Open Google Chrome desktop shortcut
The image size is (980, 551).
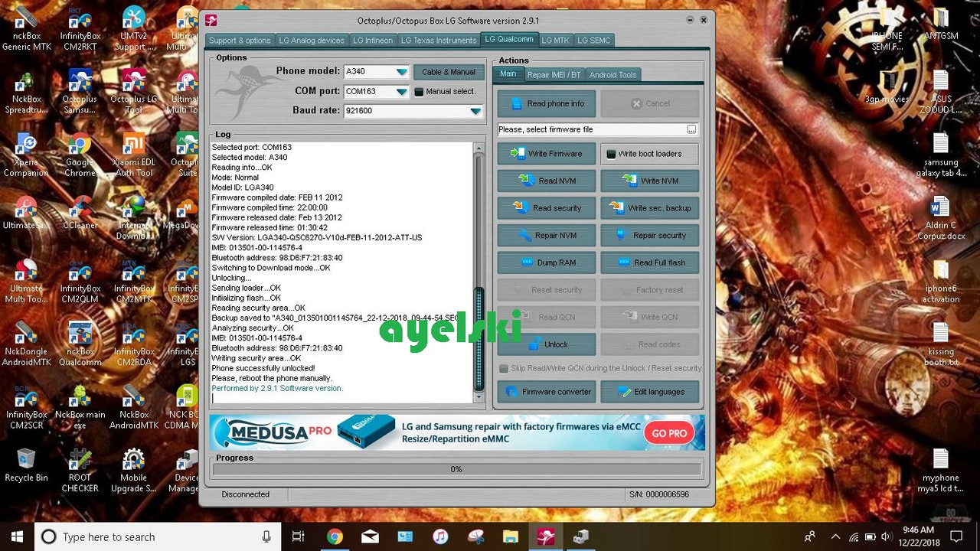pos(80,154)
